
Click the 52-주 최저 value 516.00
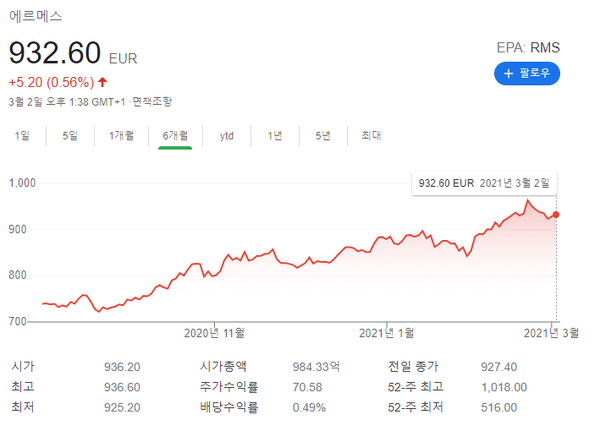(x=499, y=408)
